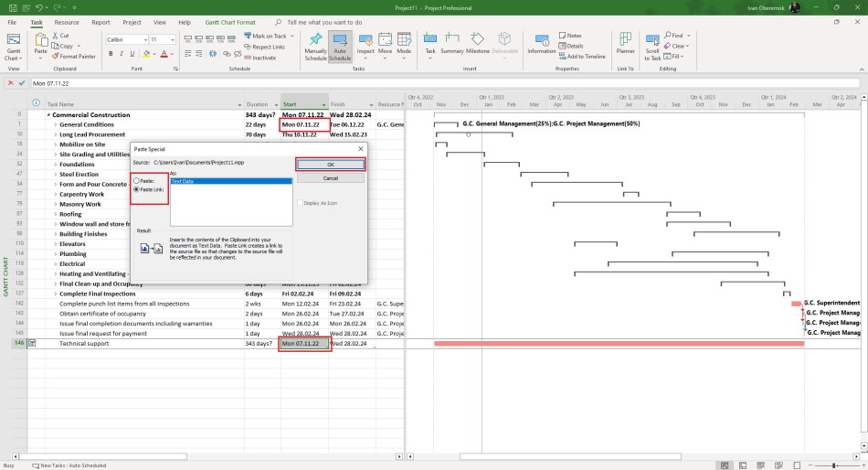The image size is (868, 470).
Task: Toggle Bold formatting
Action: [111, 54]
